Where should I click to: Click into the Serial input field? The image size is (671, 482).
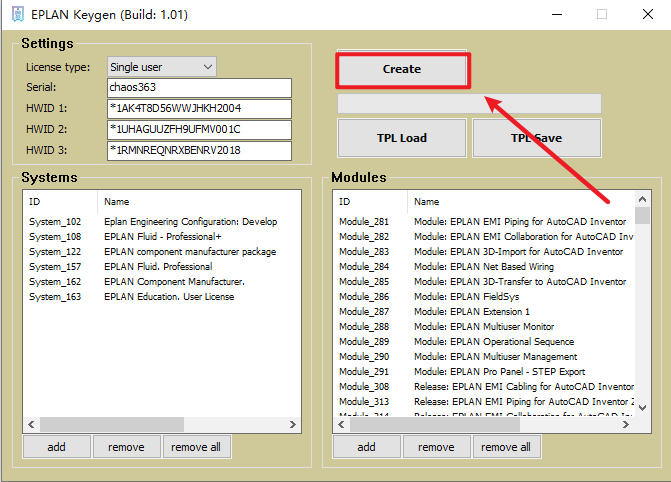click(198, 88)
